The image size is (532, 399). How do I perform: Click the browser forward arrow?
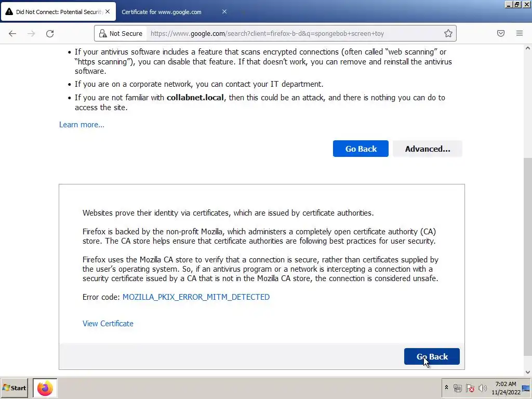(31, 34)
